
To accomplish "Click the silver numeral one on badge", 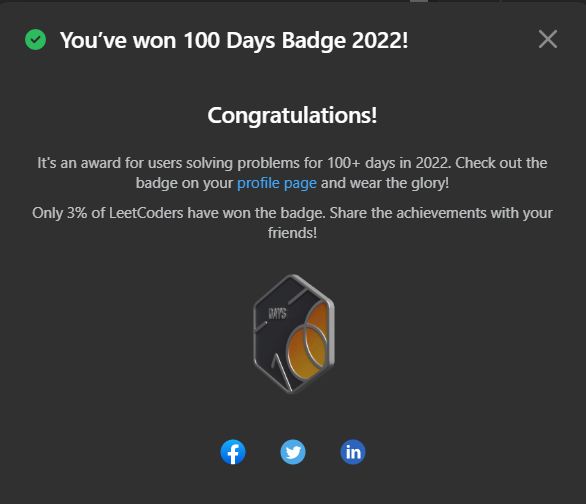I will 281,371.
